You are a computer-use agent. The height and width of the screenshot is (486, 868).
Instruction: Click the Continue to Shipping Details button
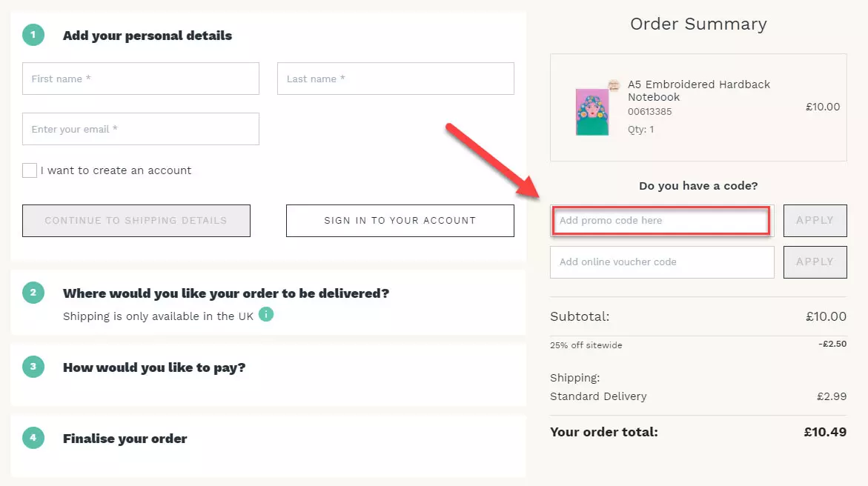click(136, 220)
